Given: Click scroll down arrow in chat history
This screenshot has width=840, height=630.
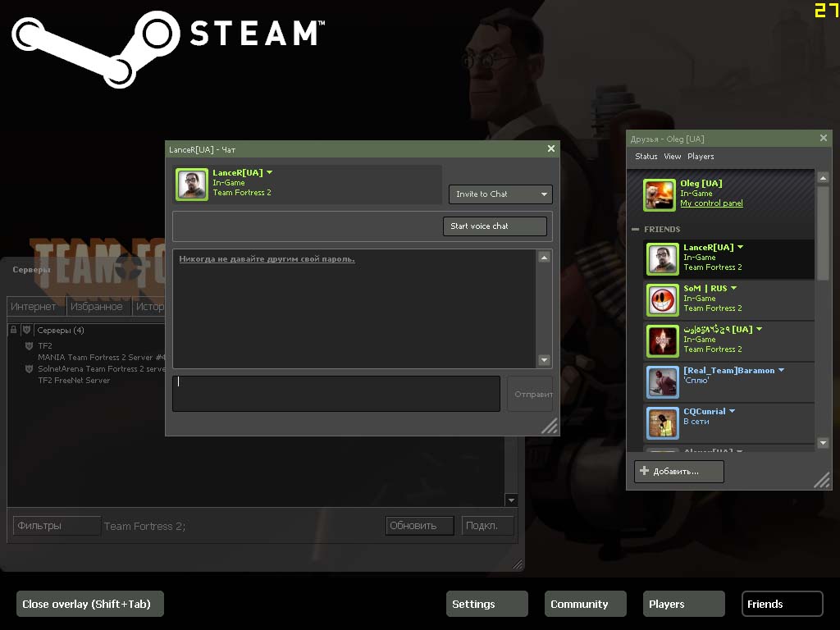Looking at the screenshot, I should pos(544,360).
